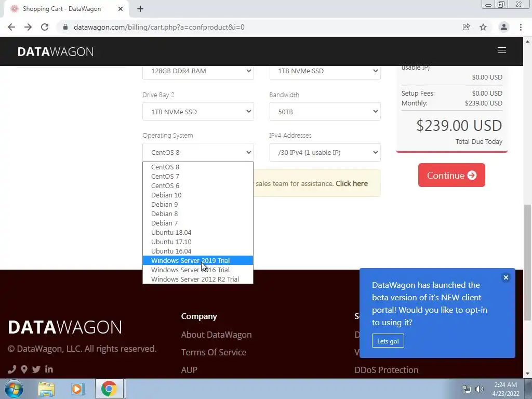
Task: Select Windows Server 2012 R2 Trial
Action: pyautogui.click(x=198, y=279)
